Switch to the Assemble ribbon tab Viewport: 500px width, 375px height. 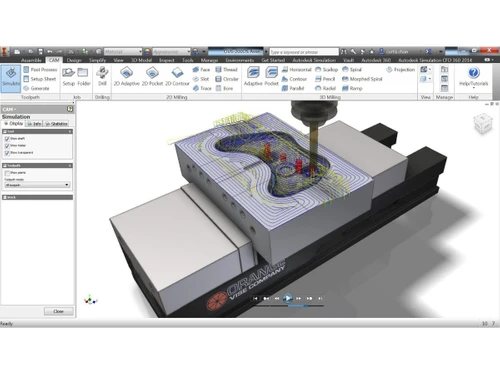(x=31, y=60)
